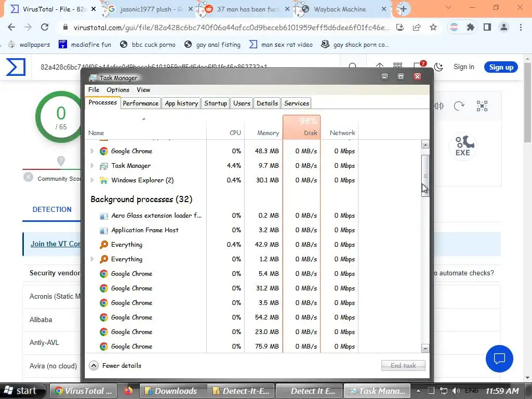The height and width of the screenshot is (399, 532).
Task: Switch to the Startup tab
Action: coord(216,103)
